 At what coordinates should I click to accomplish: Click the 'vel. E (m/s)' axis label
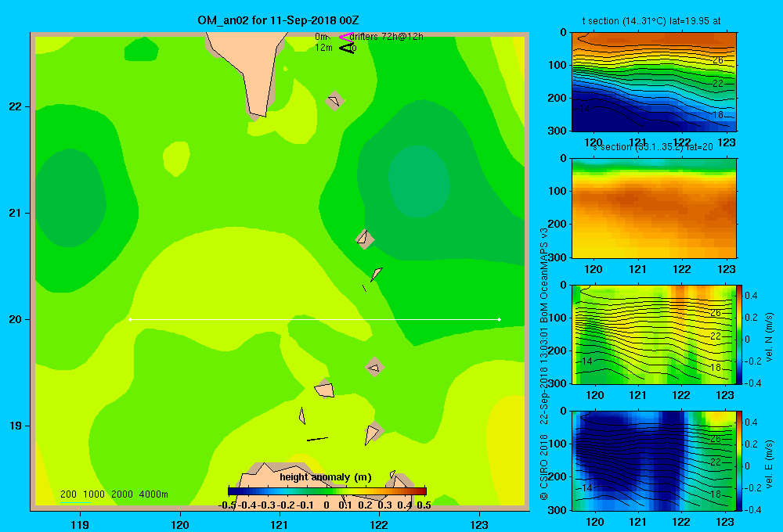[x=769, y=464]
